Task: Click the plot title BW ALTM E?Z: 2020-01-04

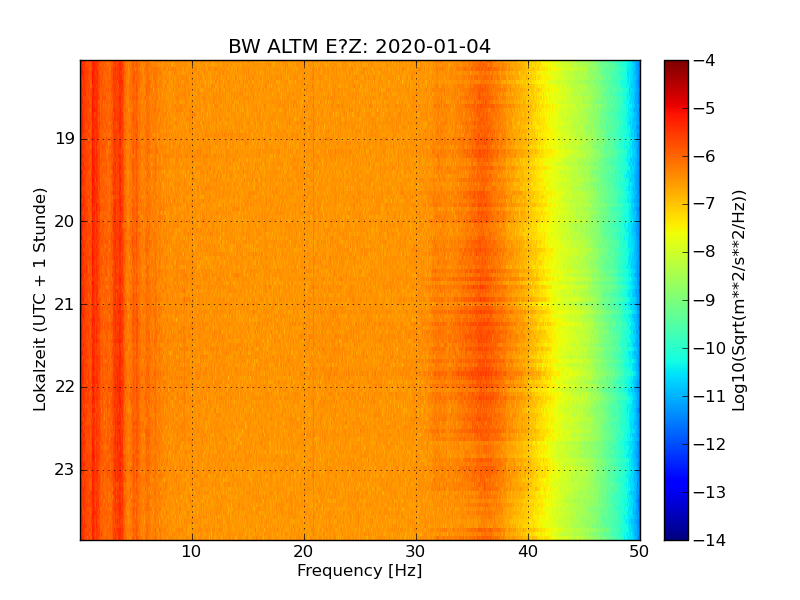Action: tap(359, 46)
